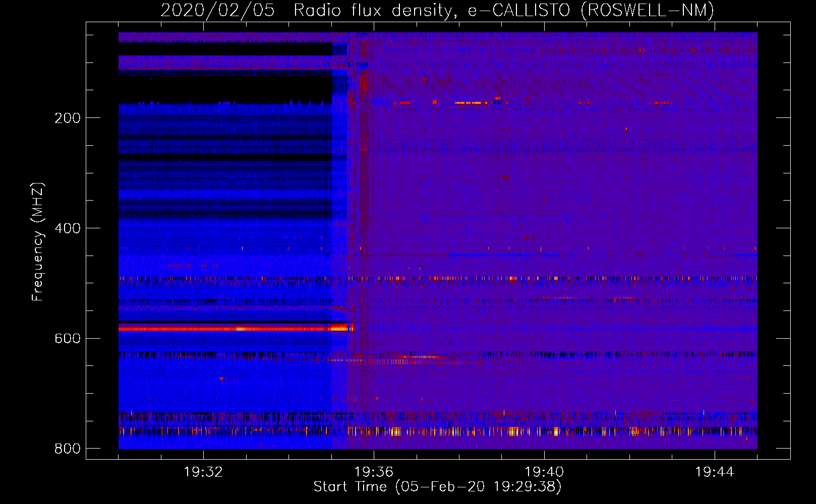Click the 'Frequency (MHZ)' y-axis label
The image size is (816, 504).
[x=38, y=242]
